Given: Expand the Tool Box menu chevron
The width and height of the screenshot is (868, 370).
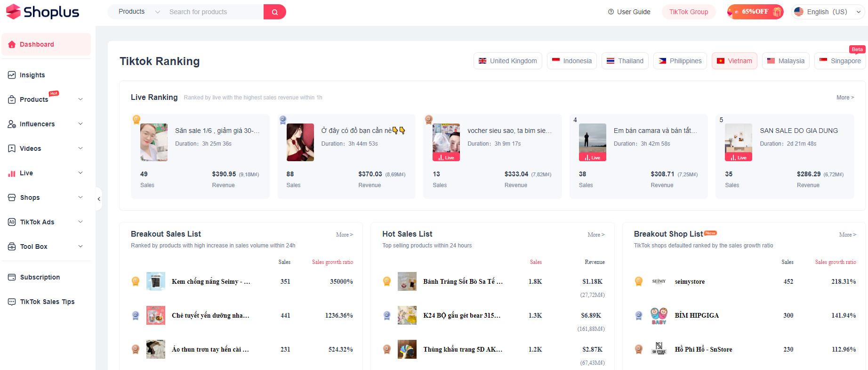Looking at the screenshot, I should (x=80, y=247).
